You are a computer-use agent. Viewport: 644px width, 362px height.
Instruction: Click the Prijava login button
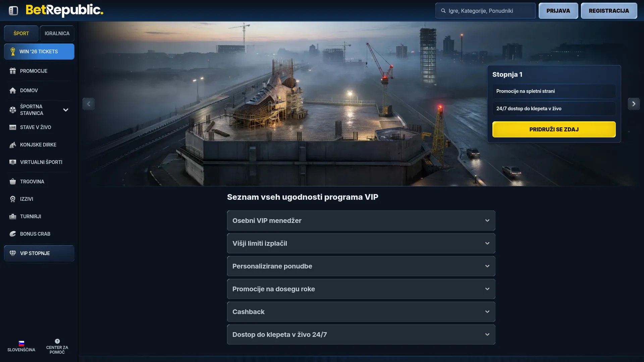(x=558, y=11)
